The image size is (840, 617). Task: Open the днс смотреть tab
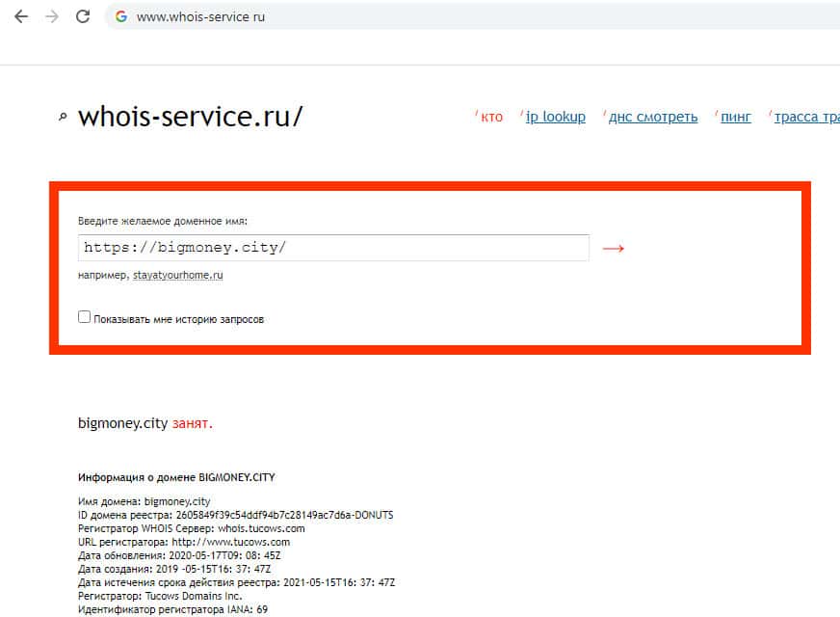[x=653, y=117]
